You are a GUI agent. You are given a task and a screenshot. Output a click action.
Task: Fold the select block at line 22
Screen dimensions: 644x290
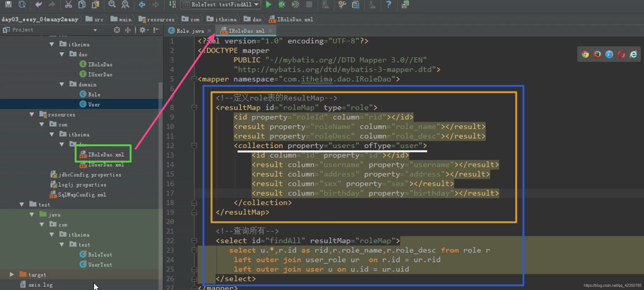[194, 241]
